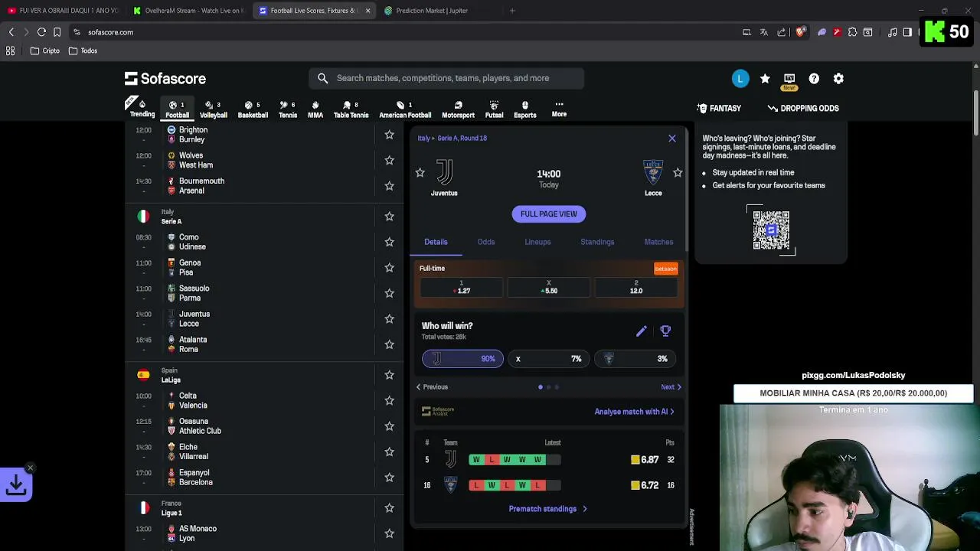This screenshot has height=551, width=980.
Task: Switch to the OvelheraM Stream browser tab
Action: pyautogui.click(x=188, y=11)
